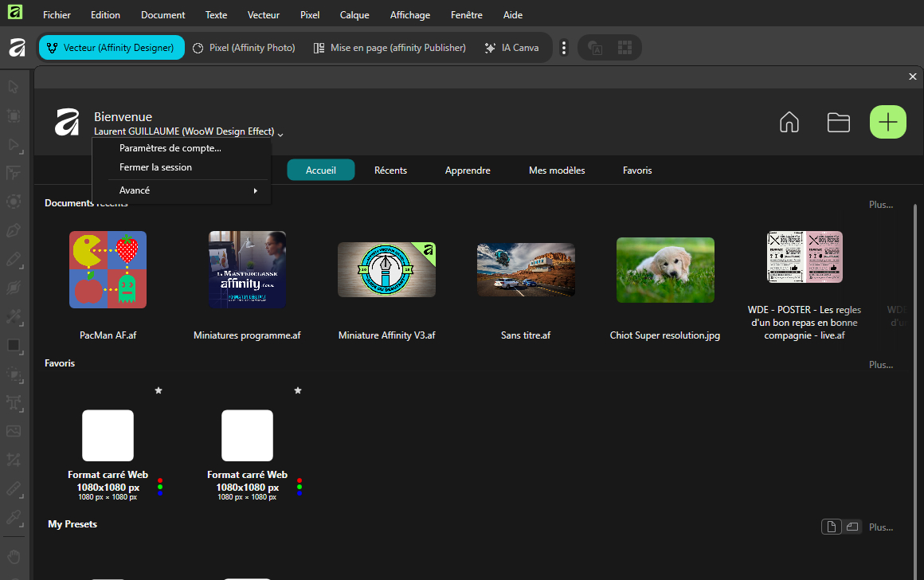This screenshot has height=580, width=924.
Task: Click the open folder icon
Action: click(x=838, y=122)
